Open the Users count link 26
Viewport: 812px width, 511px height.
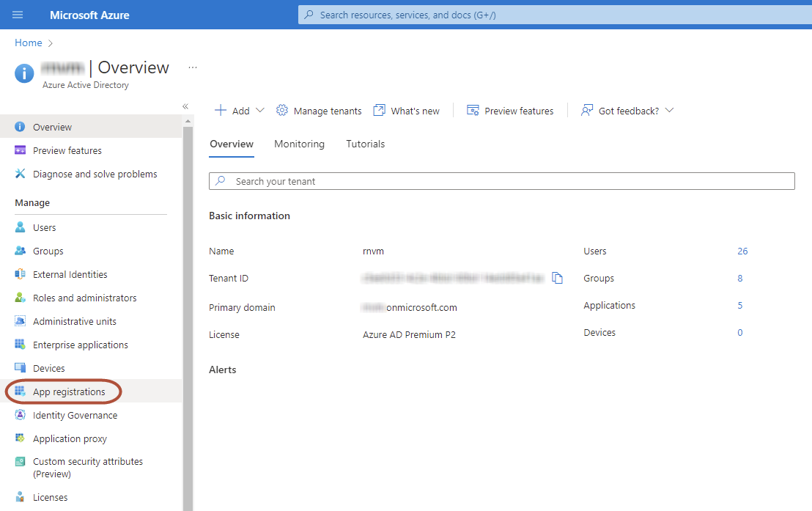(742, 251)
